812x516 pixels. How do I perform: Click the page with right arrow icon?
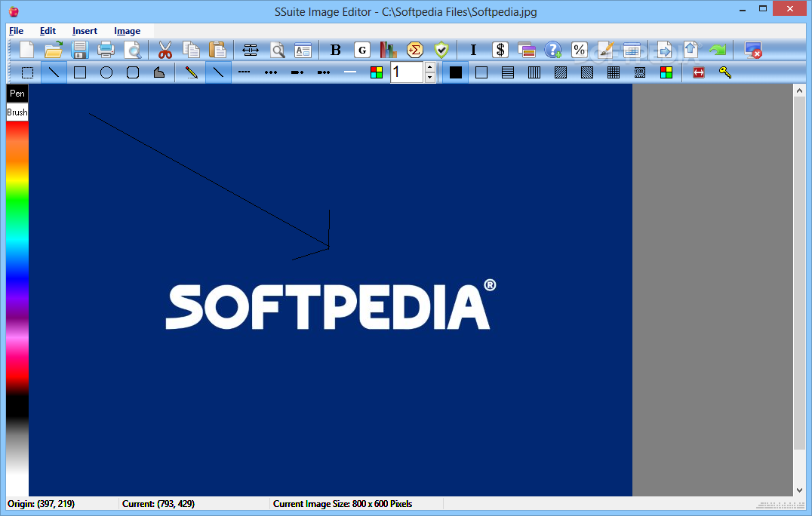(x=664, y=51)
